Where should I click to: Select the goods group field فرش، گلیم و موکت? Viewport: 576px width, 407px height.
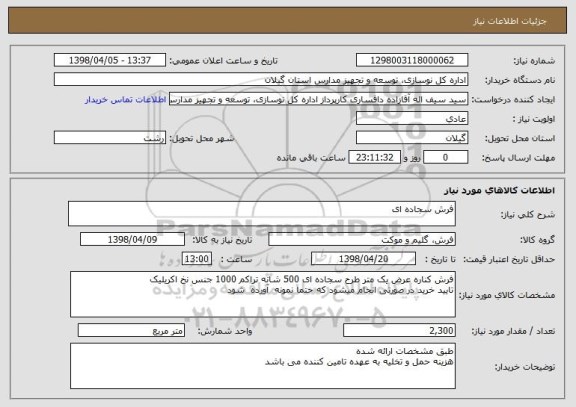pyautogui.click(x=362, y=239)
